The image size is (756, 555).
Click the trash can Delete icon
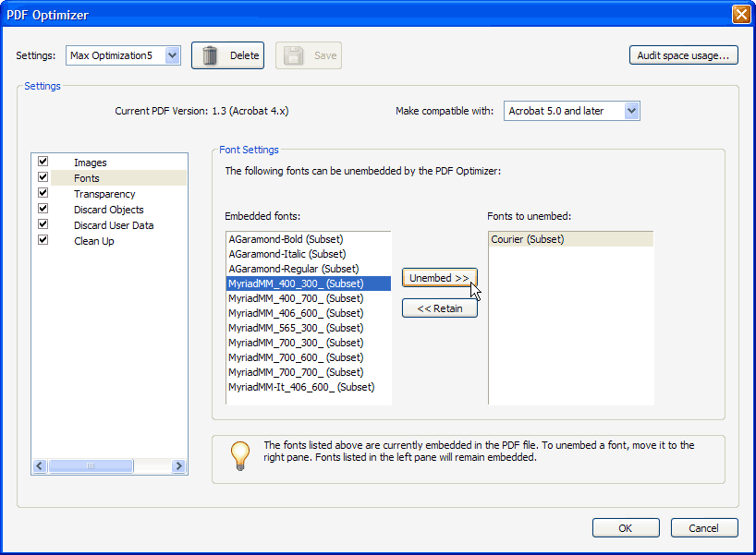211,55
